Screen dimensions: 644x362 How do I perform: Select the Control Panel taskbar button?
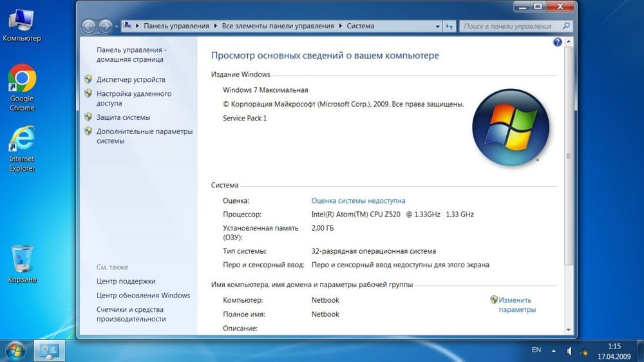click(49, 351)
